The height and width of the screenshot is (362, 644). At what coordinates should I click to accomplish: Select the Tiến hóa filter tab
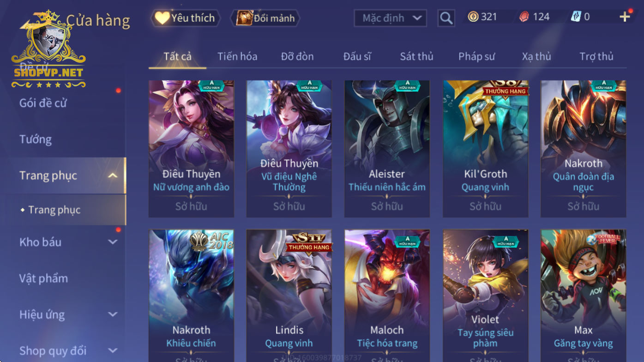coord(237,56)
